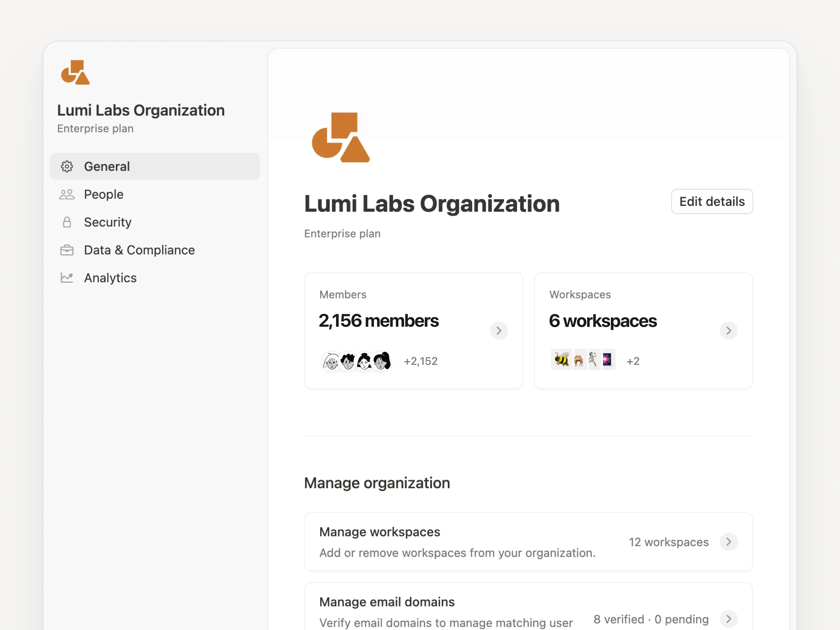
Task: Open Manage email domains chevron arrow
Action: coord(728,619)
